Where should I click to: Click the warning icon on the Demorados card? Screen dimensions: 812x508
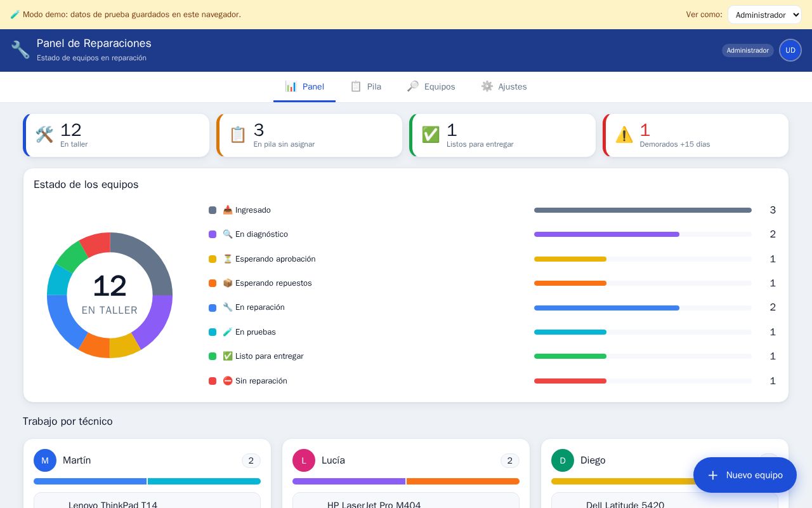624,135
